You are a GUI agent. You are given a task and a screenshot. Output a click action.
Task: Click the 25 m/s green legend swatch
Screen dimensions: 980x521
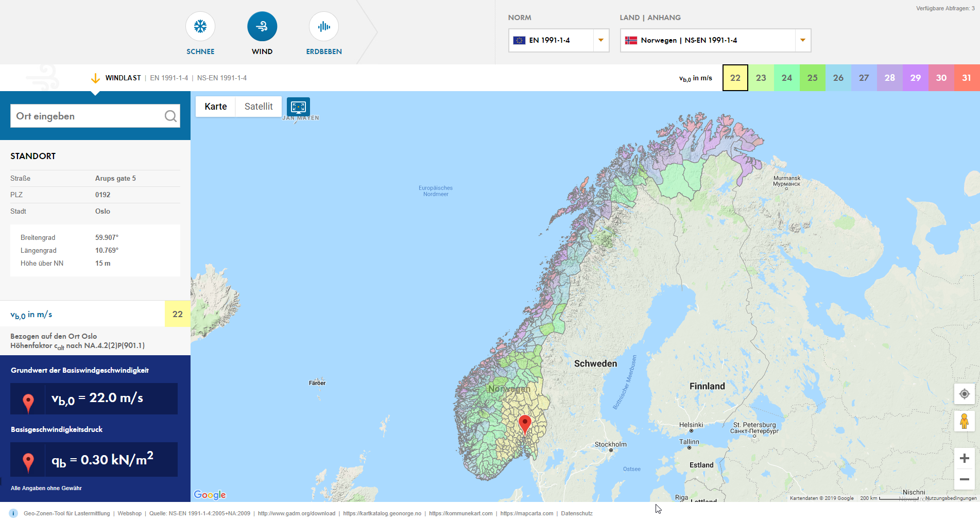click(x=812, y=78)
